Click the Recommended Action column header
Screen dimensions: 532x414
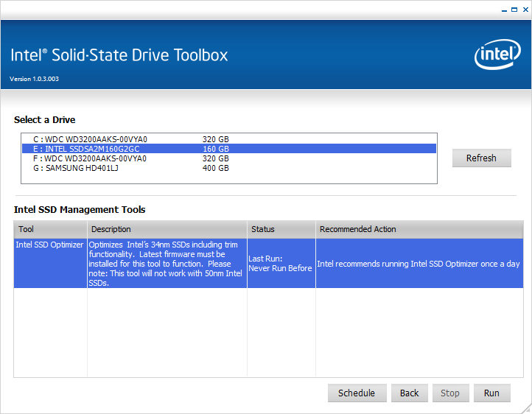[419, 229]
